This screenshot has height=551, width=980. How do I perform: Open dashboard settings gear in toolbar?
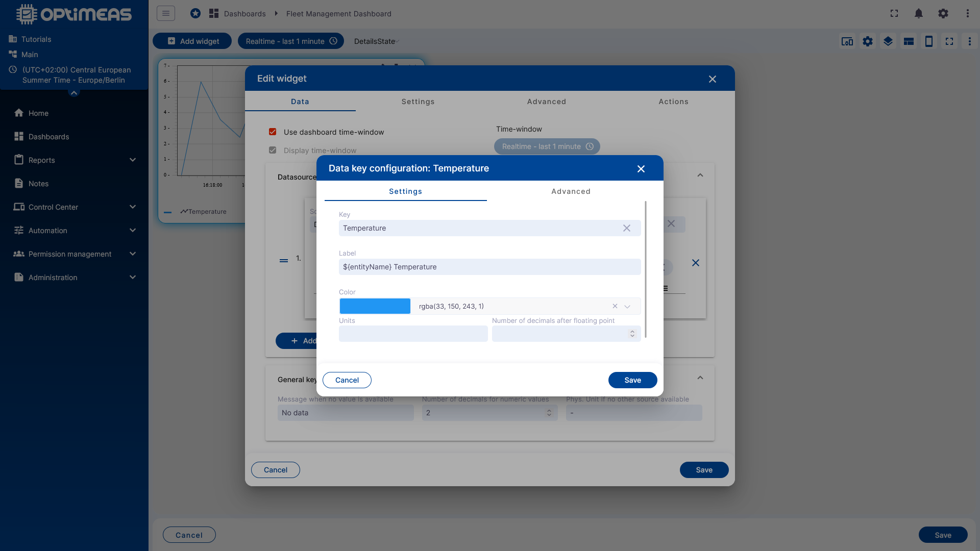click(868, 41)
